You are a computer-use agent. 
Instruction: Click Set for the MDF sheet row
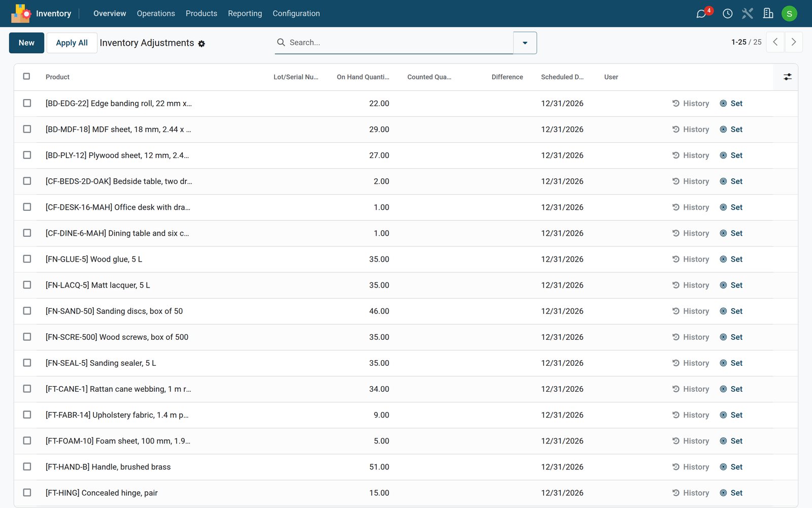tap(731, 130)
